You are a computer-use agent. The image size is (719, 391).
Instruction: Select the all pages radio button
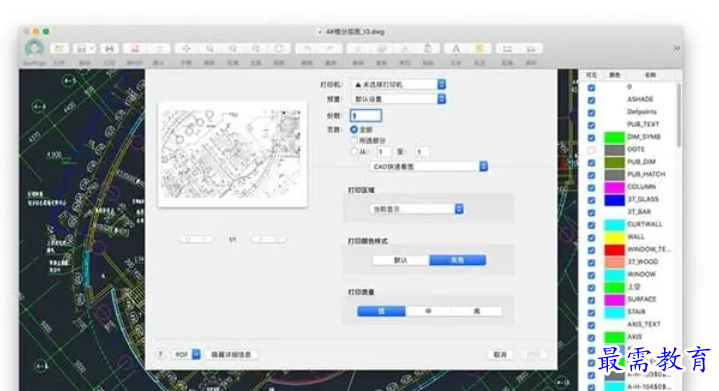tap(354, 130)
